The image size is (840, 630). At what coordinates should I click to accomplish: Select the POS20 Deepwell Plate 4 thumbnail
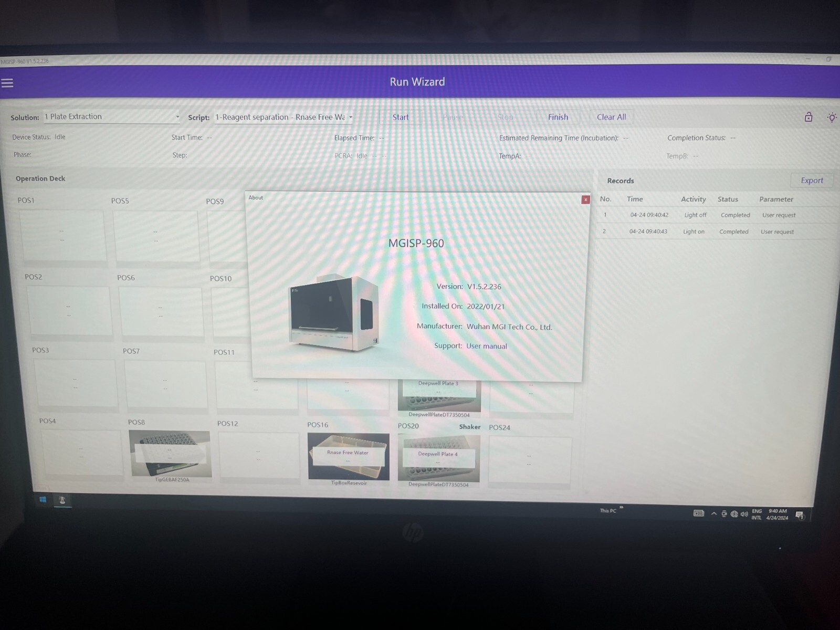[x=439, y=458]
